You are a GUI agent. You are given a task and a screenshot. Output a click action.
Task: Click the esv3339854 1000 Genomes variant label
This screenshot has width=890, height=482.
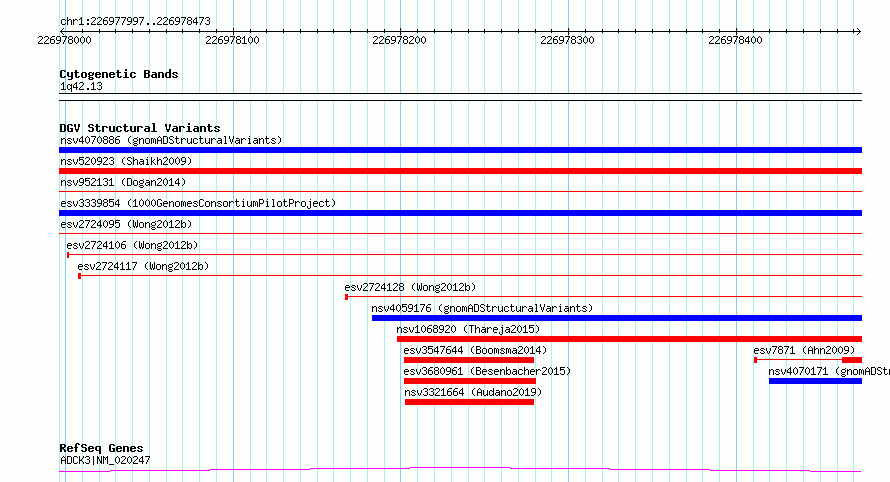pos(198,203)
